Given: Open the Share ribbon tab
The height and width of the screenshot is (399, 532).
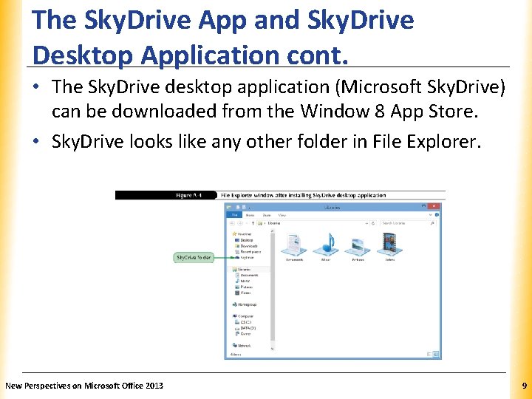Looking at the screenshot, I should [267, 215].
